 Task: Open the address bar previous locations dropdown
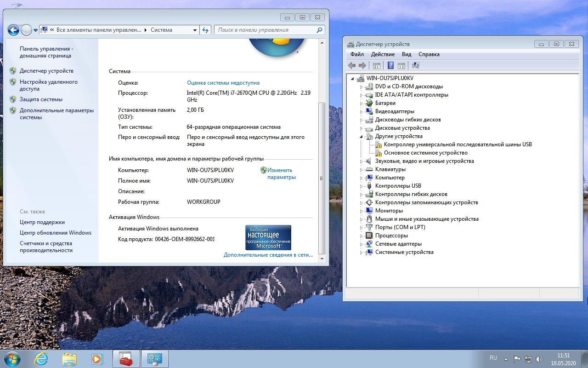click(x=195, y=30)
